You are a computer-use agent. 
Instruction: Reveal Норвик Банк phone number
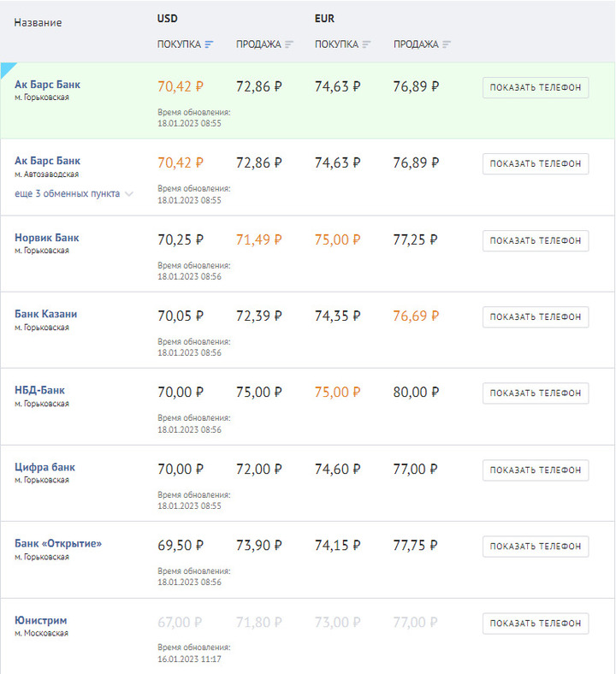(x=536, y=240)
